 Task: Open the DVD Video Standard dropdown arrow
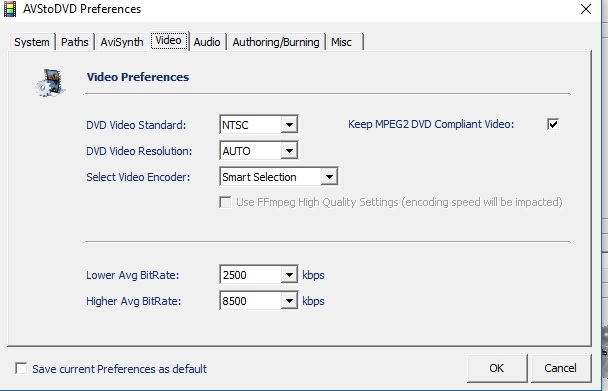289,125
